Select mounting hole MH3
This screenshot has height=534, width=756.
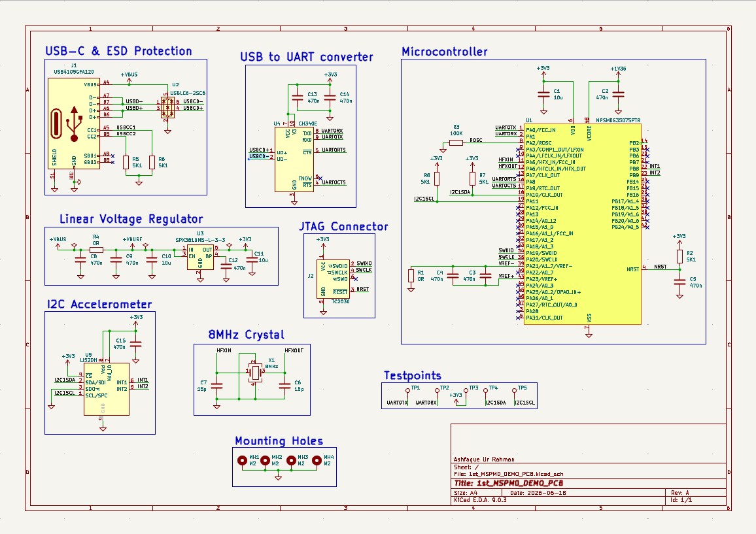coord(291,460)
